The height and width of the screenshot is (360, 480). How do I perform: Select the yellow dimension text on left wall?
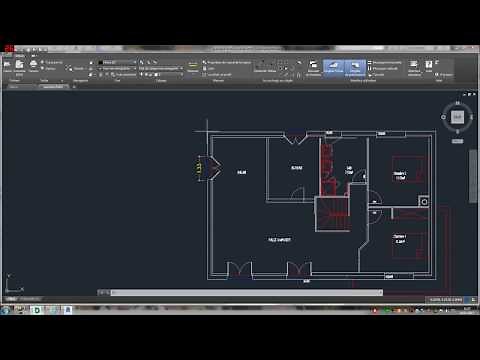pos(199,168)
